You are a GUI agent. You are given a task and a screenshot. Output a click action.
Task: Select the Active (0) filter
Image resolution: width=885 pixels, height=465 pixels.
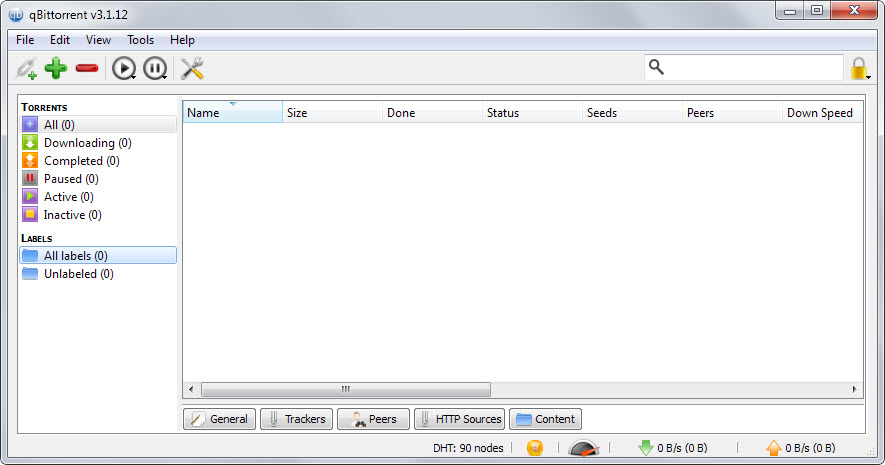tap(98, 197)
